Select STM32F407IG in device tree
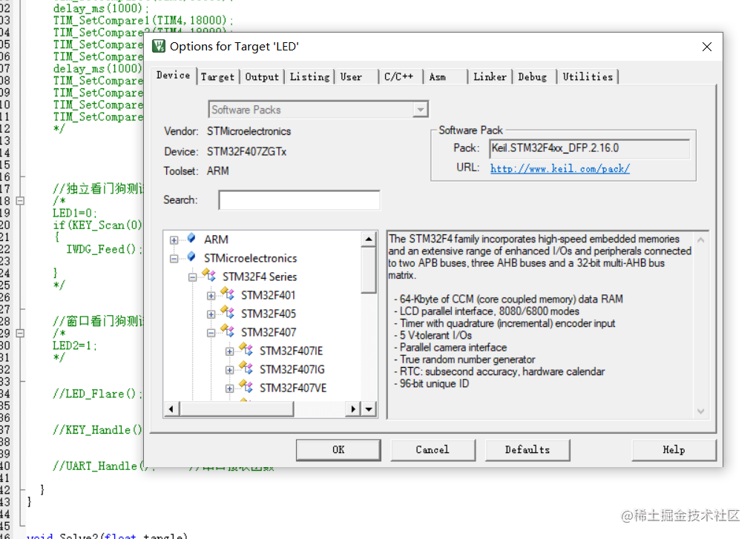The height and width of the screenshot is (539, 756). coord(292,369)
